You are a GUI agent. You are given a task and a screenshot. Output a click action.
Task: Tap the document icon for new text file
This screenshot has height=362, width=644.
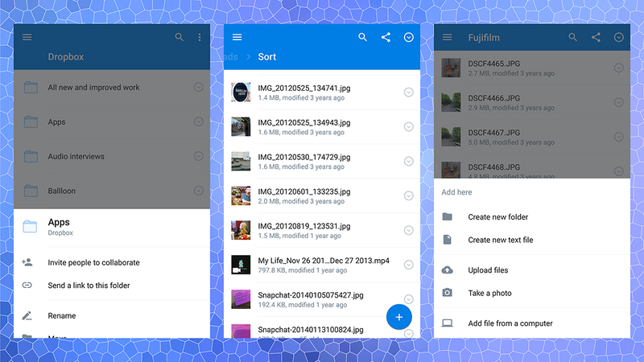pyautogui.click(x=448, y=239)
